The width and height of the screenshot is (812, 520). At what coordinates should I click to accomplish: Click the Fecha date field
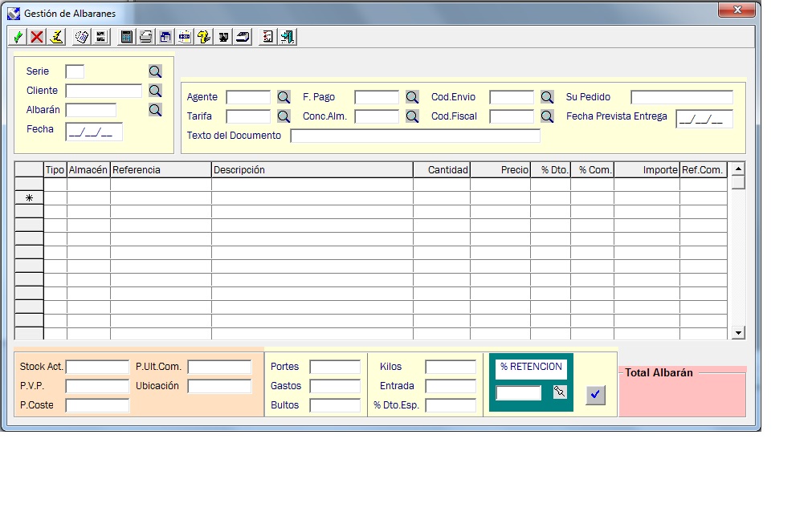point(94,132)
